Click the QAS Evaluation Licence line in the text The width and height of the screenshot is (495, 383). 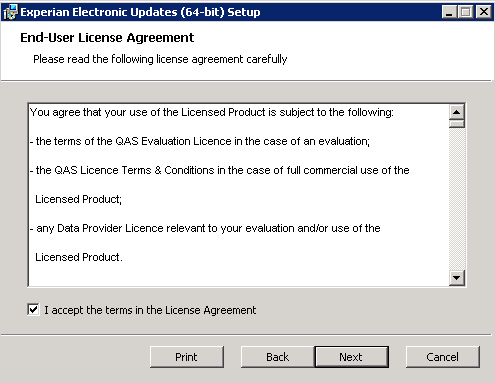200,141
